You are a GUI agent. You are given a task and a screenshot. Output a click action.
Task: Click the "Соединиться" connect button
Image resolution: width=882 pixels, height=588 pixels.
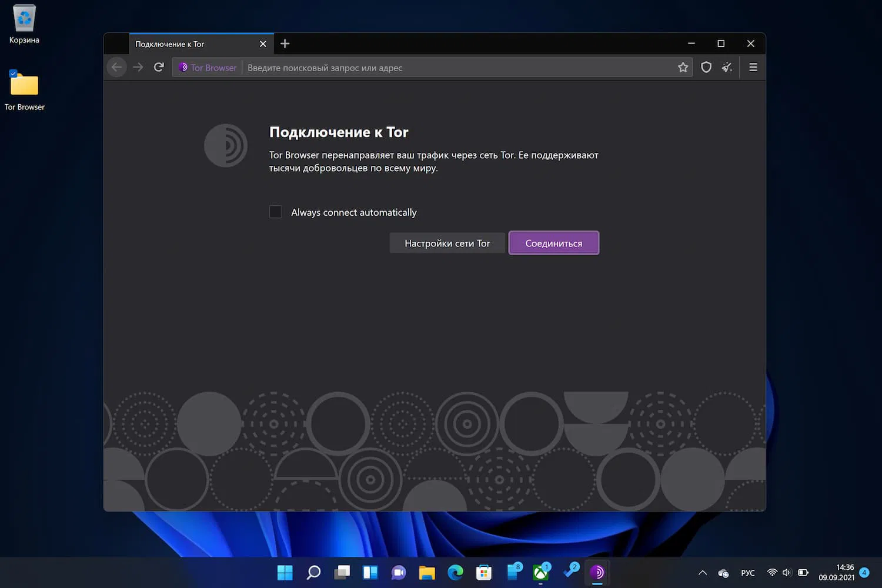coord(554,243)
